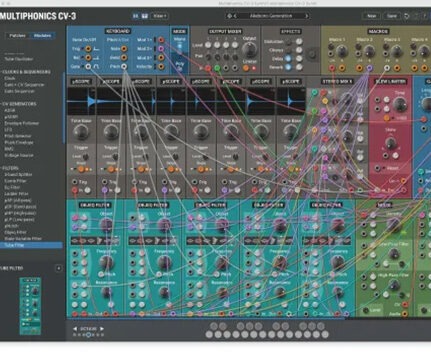
Task: Click the Keyboard Gate output jack
Action: pos(88,66)
